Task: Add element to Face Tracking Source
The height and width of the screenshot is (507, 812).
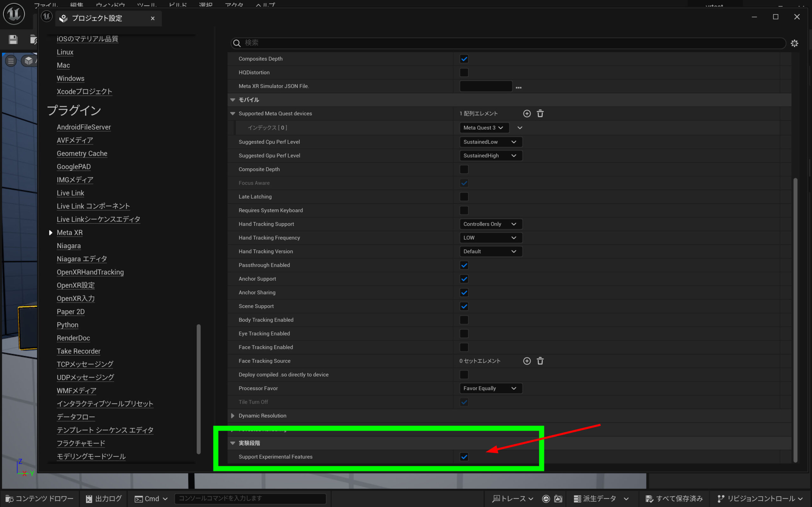Action: coord(527,361)
